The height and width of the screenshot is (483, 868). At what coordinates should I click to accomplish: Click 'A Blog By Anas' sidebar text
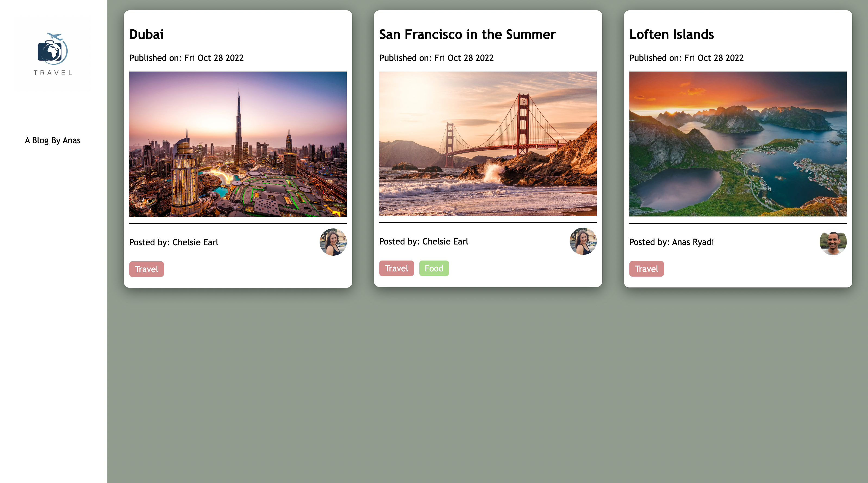52,140
